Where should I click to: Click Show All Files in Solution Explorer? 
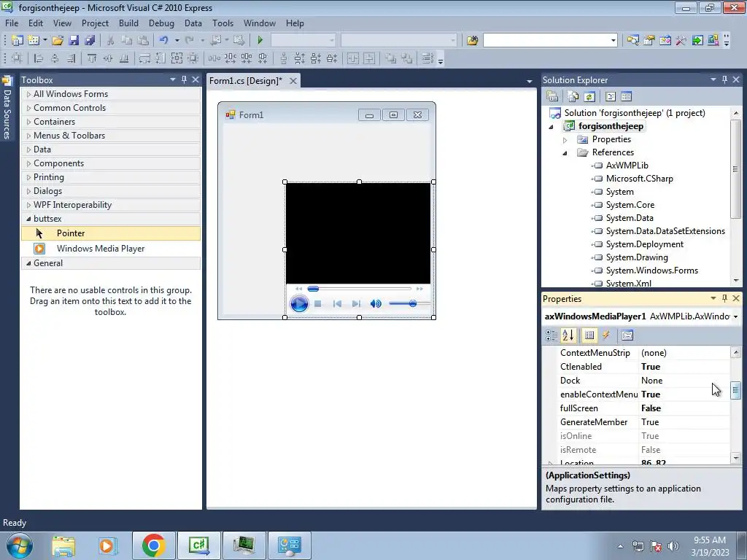(573, 97)
